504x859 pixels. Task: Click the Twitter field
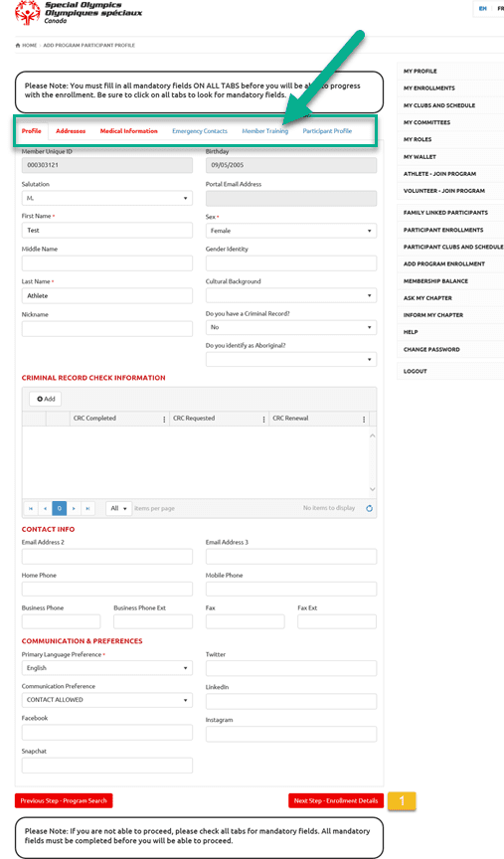pos(291,668)
